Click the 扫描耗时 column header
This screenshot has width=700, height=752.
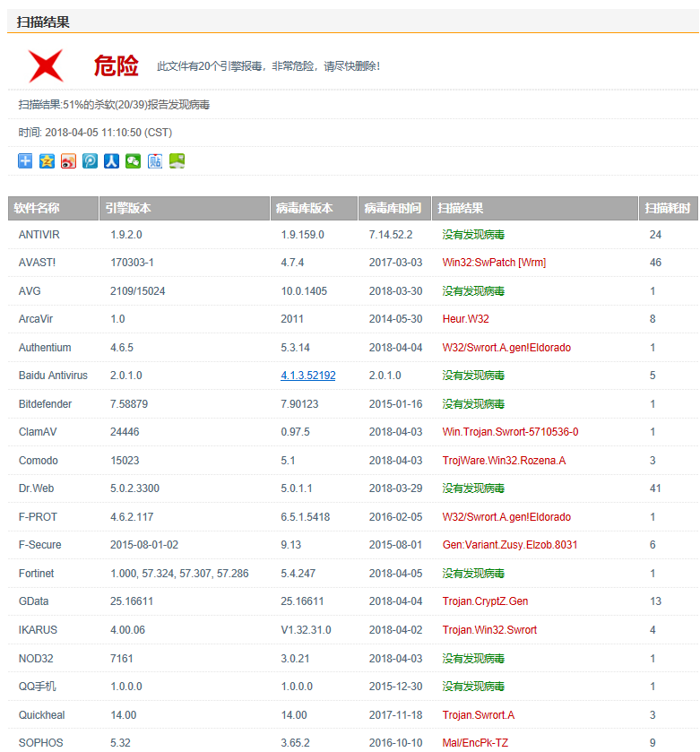(669, 208)
